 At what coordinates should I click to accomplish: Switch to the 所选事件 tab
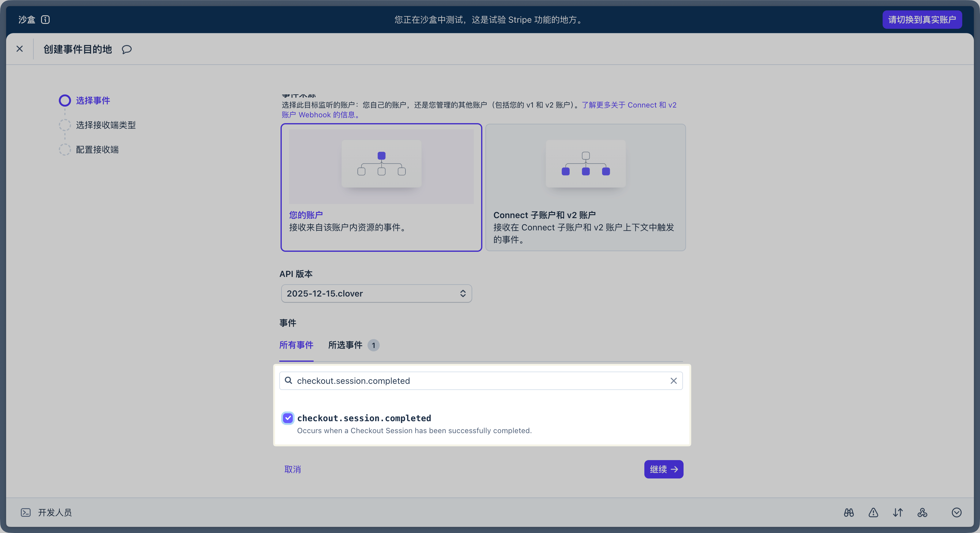345,345
